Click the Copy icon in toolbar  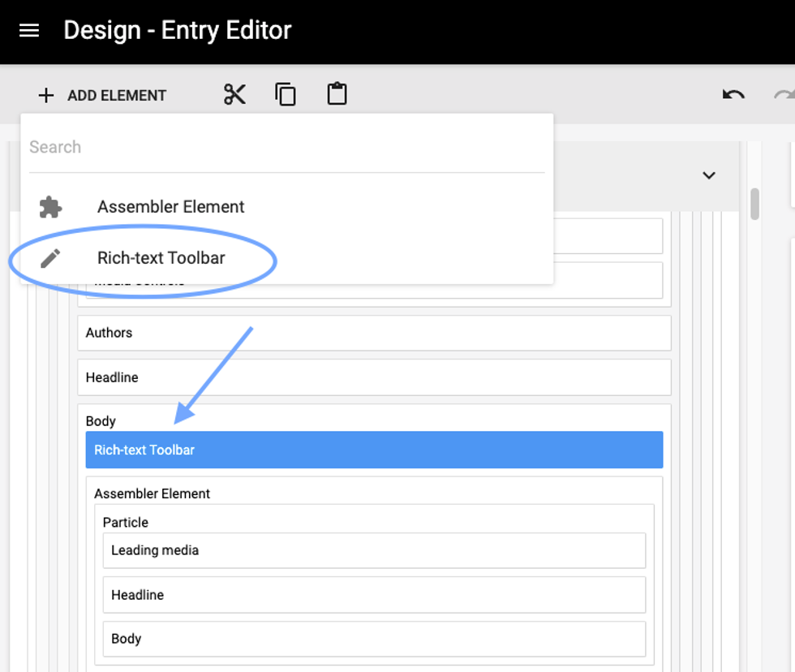point(286,95)
